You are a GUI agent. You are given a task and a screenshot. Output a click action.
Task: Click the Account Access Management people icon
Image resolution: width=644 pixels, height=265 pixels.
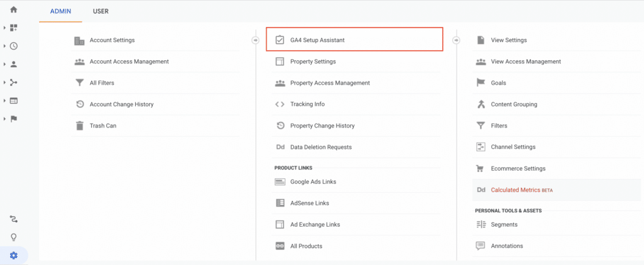(79, 62)
